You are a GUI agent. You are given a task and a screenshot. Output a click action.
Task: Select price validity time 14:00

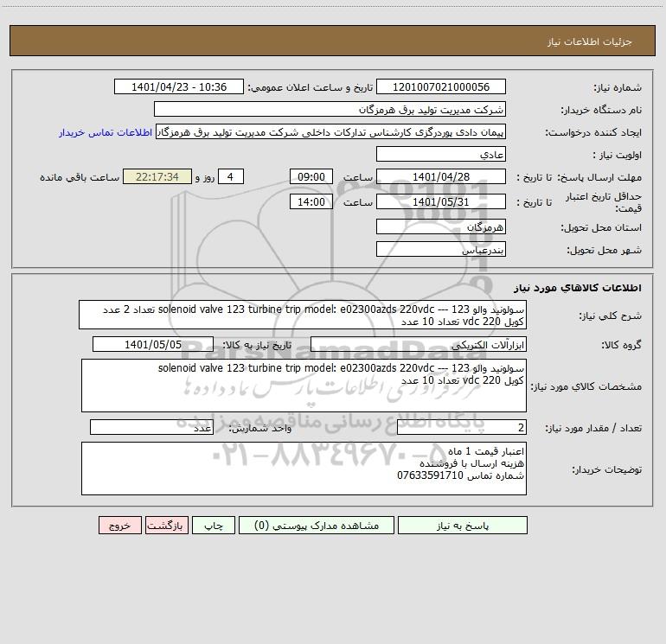point(311,201)
